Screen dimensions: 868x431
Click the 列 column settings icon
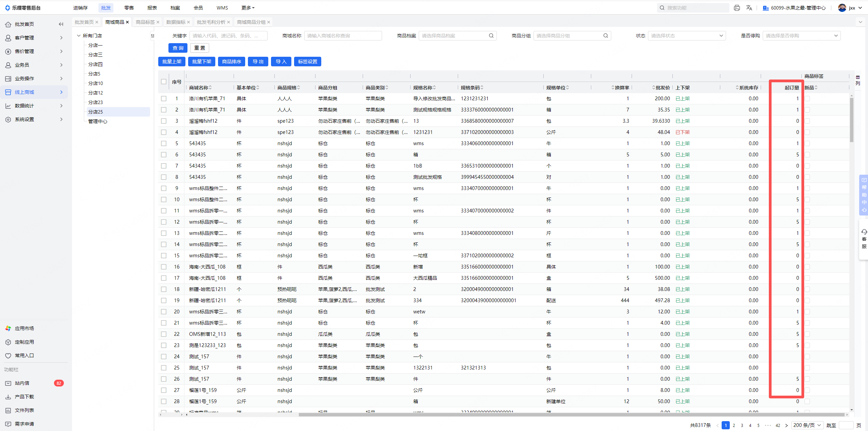click(858, 80)
